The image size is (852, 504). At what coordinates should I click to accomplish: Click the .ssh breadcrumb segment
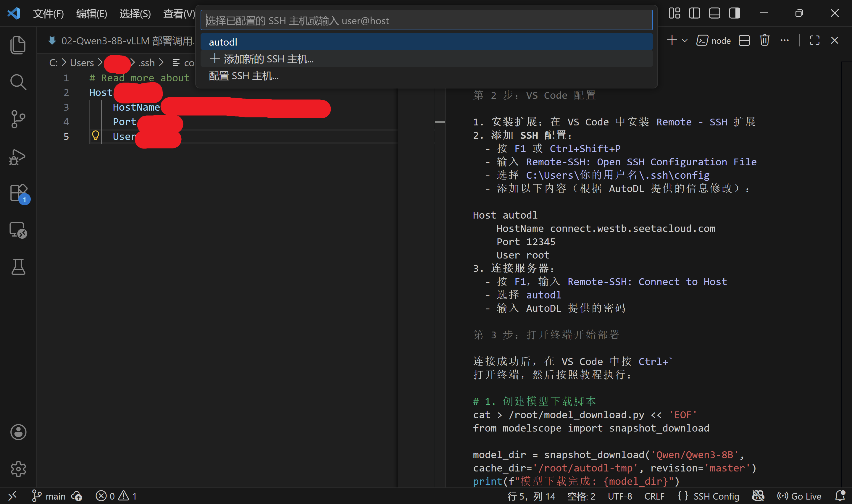(x=146, y=63)
